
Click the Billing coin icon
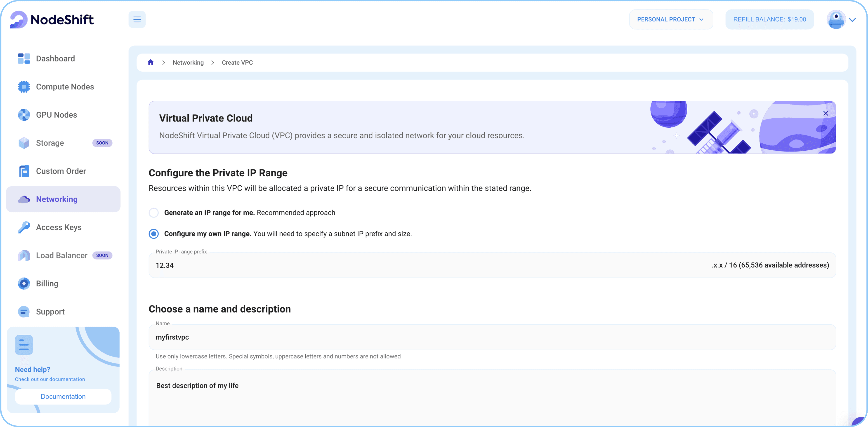24,284
